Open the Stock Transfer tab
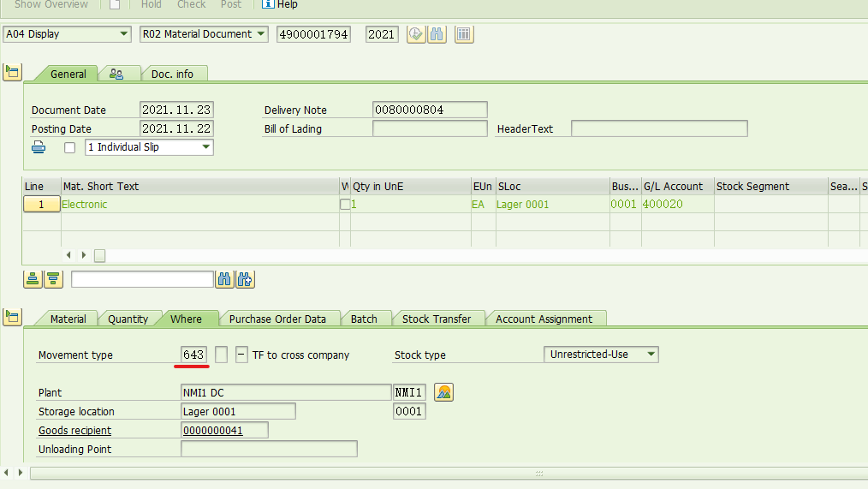This screenshot has width=868, height=489. 437,319
